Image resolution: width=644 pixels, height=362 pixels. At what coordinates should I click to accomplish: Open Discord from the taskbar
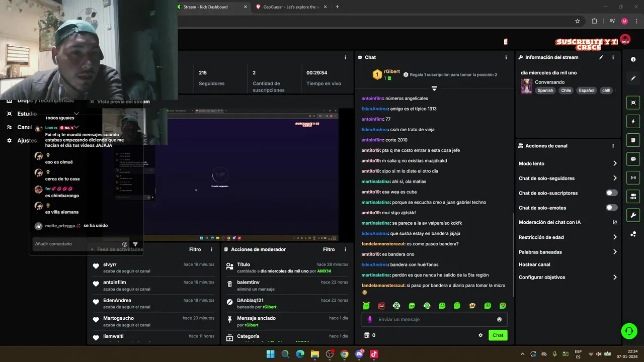(x=359, y=354)
